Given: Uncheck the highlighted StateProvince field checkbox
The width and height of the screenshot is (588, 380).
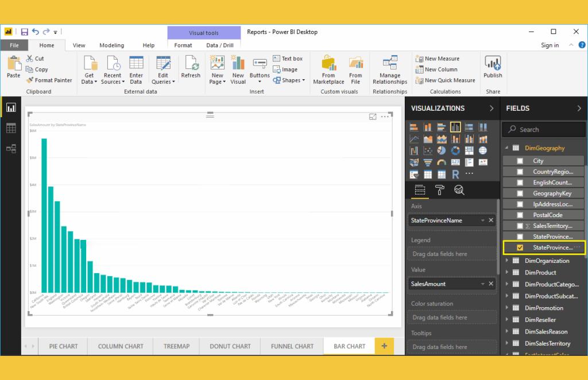Looking at the screenshot, I should (520, 248).
